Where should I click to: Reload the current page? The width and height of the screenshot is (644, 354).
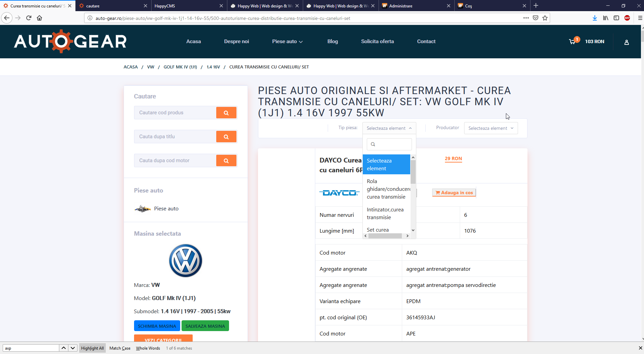[29, 18]
